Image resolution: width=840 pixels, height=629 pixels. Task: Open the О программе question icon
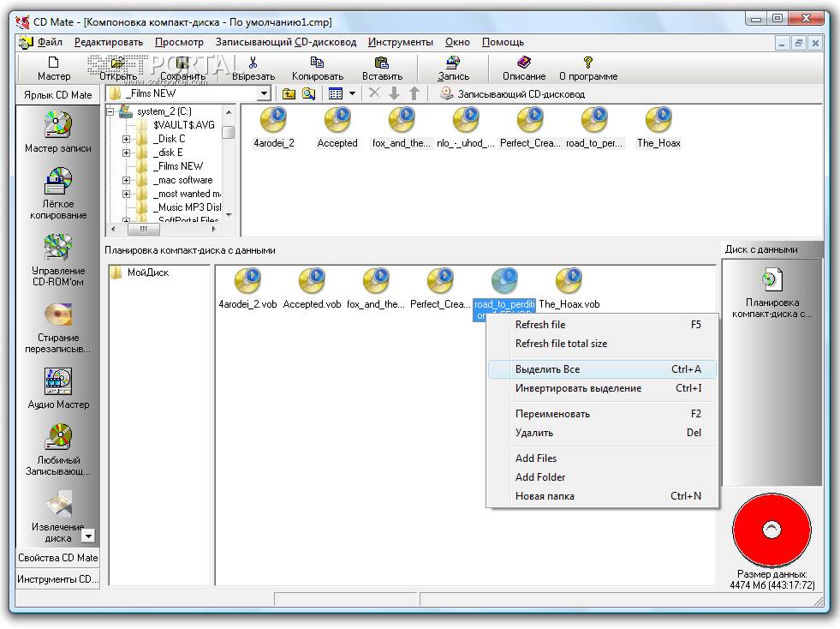(588, 63)
